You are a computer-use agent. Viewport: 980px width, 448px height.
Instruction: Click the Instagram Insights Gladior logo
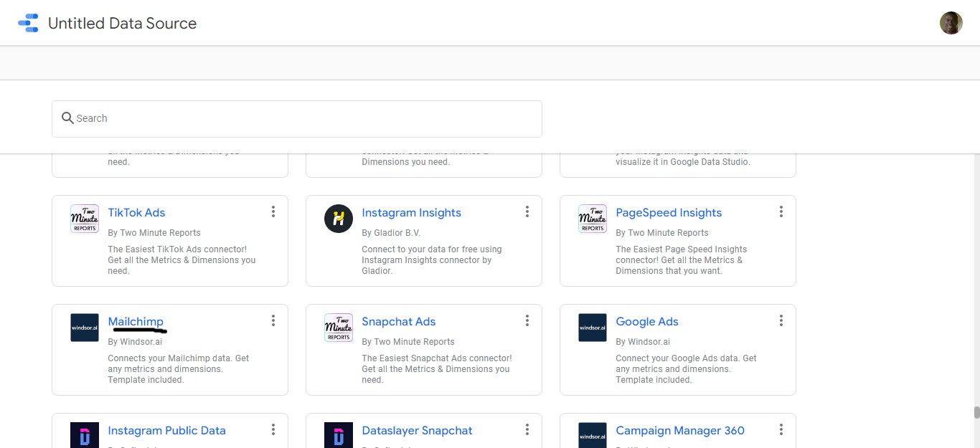tap(339, 219)
